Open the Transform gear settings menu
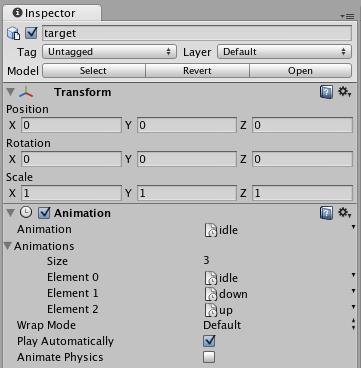 pyautogui.click(x=344, y=92)
